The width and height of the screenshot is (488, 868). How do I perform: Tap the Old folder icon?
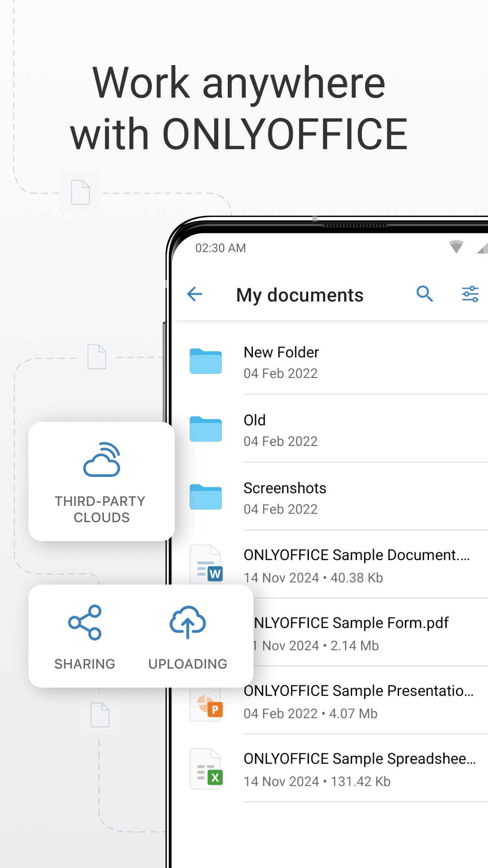[x=206, y=429]
